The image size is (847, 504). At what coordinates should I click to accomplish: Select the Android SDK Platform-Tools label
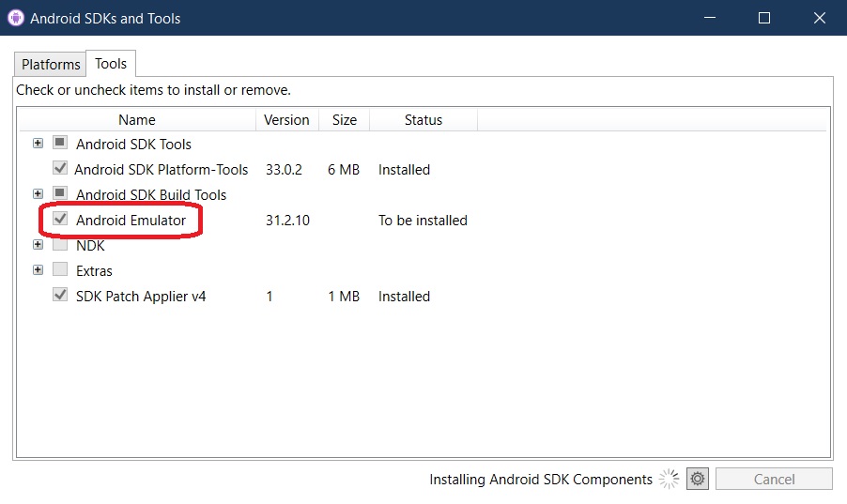(x=161, y=170)
